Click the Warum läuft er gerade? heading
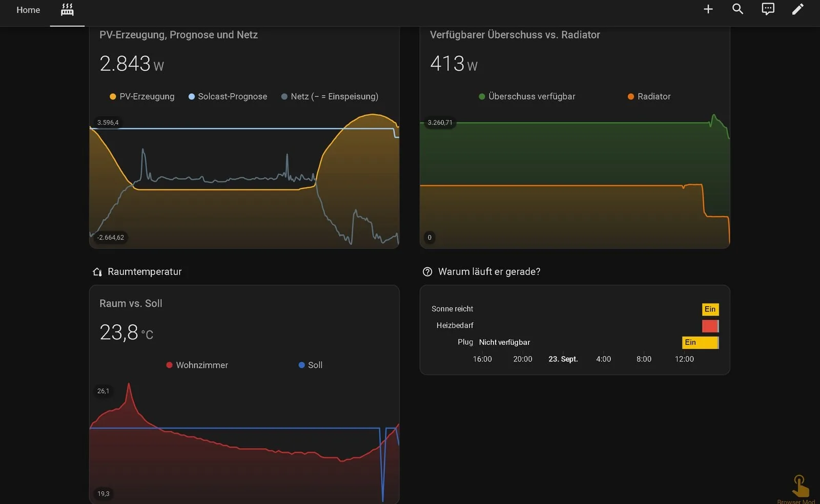Viewport: 820px width, 504px height. click(489, 272)
